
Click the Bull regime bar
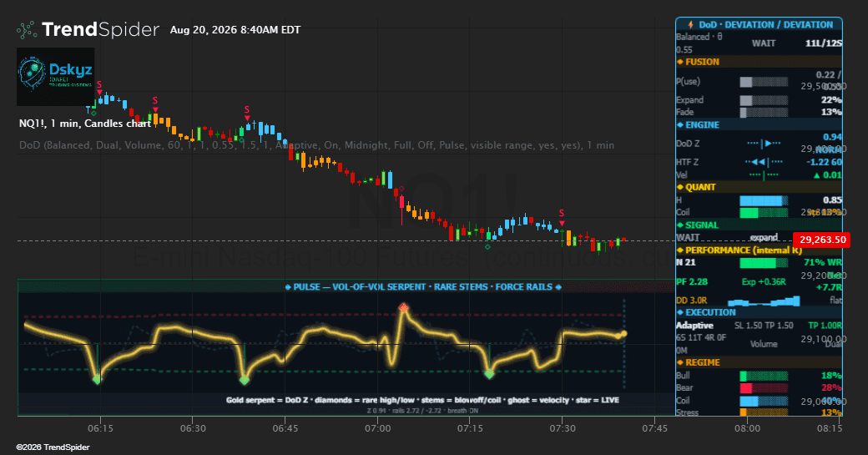click(764, 376)
